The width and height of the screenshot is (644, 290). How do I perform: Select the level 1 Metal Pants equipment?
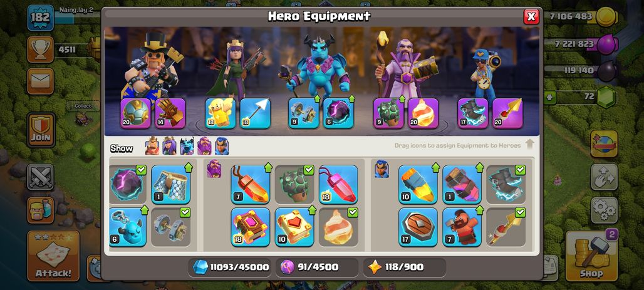[x=171, y=184]
